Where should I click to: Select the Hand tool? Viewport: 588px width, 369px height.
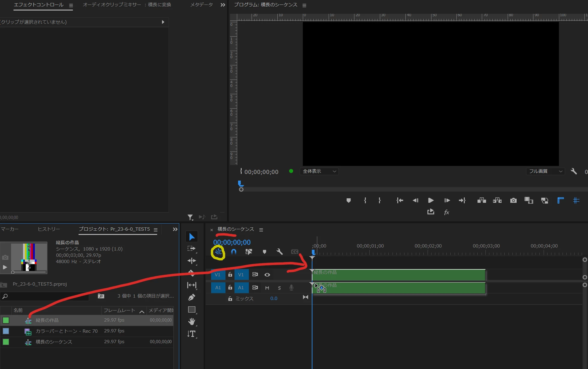[x=192, y=322]
